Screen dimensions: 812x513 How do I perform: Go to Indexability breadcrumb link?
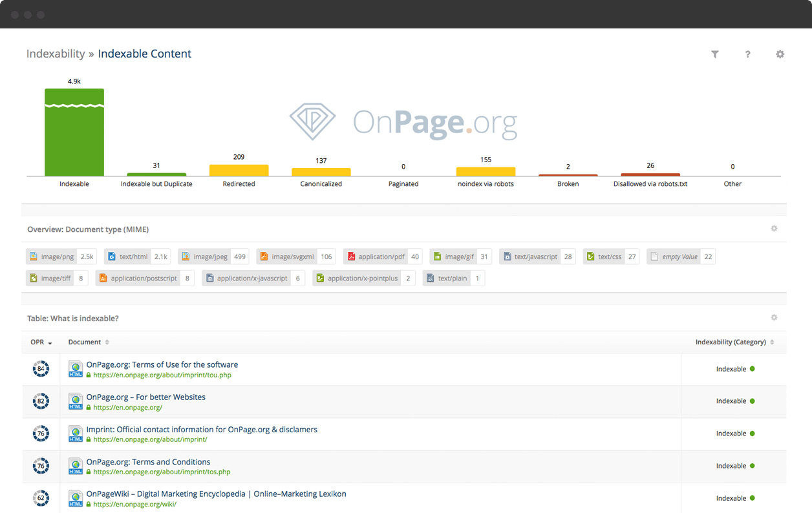coord(56,54)
